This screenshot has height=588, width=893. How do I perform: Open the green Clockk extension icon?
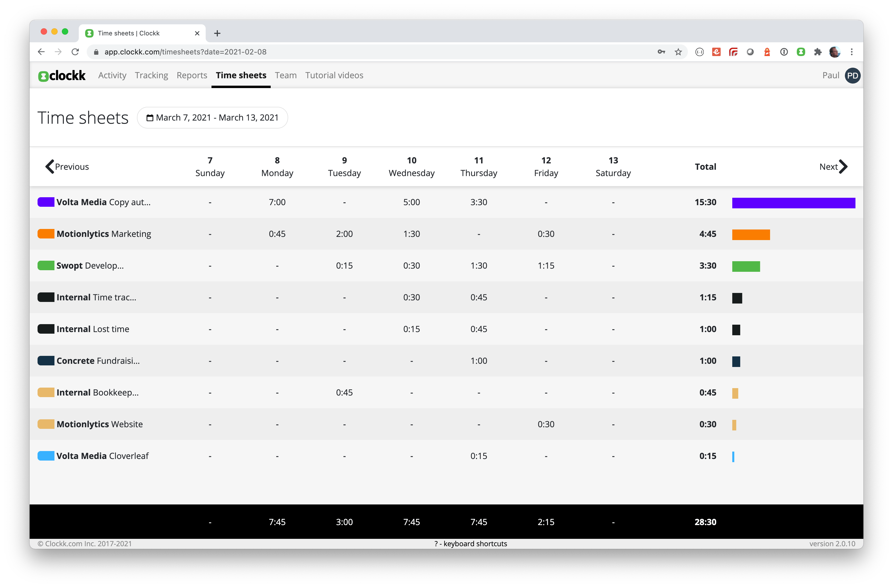pos(801,52)
